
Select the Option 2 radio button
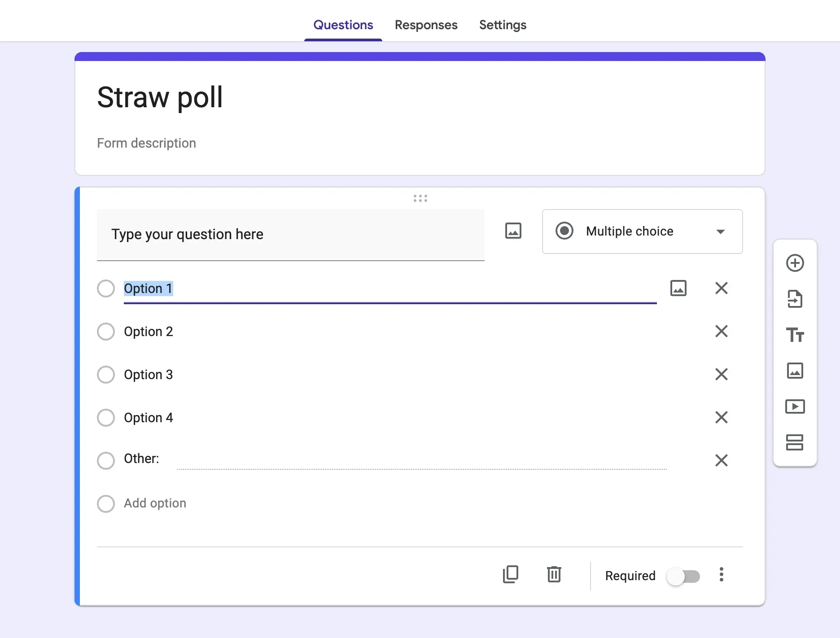(x=106, y=332)
